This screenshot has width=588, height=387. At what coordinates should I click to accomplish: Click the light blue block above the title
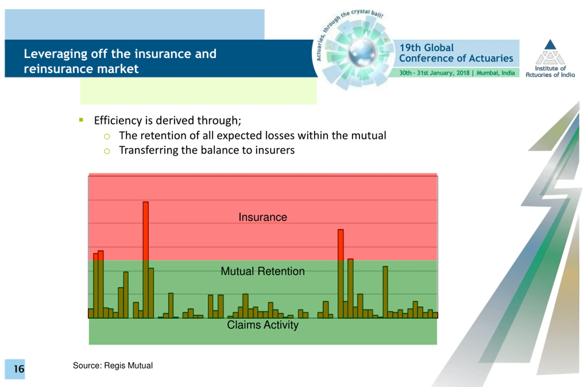click(x=135, y=24)
